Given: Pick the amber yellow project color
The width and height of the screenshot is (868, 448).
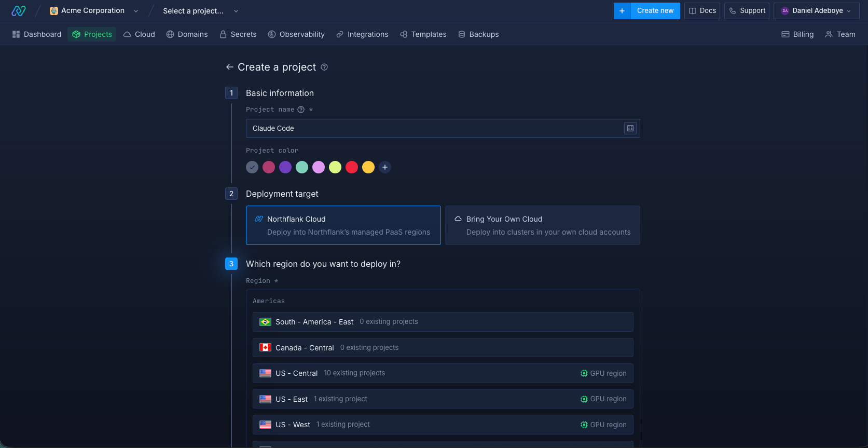Looking at the screenshot, I should [368, 167].
